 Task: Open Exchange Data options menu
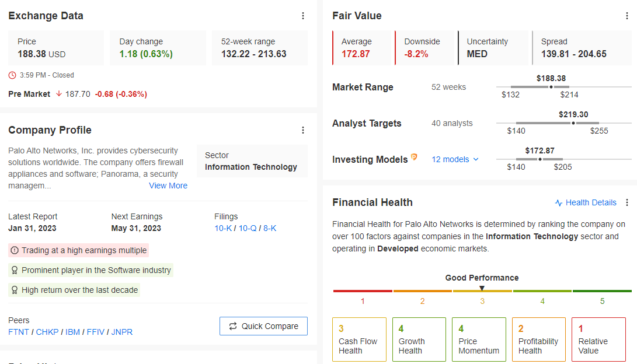pyautogui.click(x=302, y=16)
